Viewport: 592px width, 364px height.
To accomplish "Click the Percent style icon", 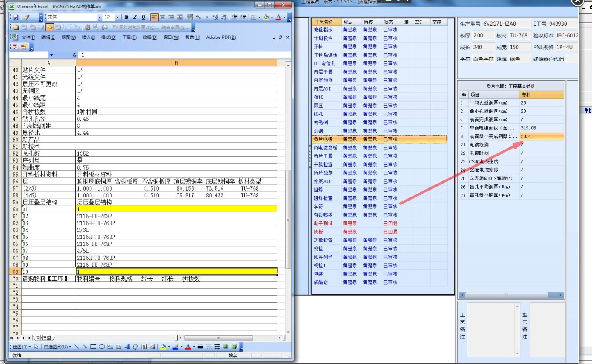I will pyautogui.click(x=198, y=17).
